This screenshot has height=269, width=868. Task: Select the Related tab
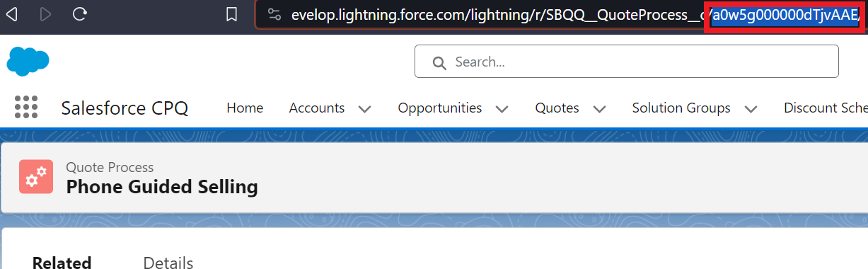pos(62,262)
